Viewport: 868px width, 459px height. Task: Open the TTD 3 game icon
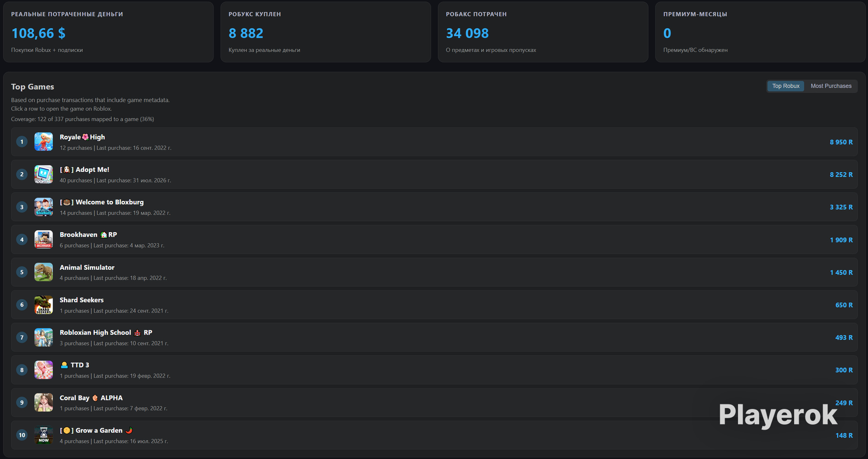[44, 370]
